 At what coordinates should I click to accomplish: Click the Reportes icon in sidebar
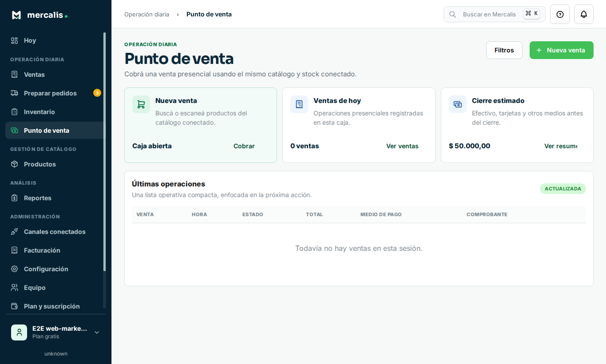15,198
